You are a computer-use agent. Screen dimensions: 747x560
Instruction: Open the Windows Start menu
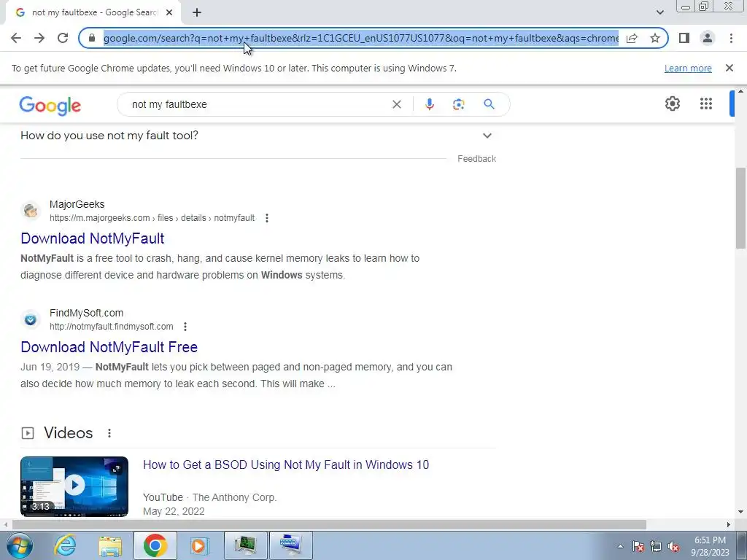coord(19,545)
